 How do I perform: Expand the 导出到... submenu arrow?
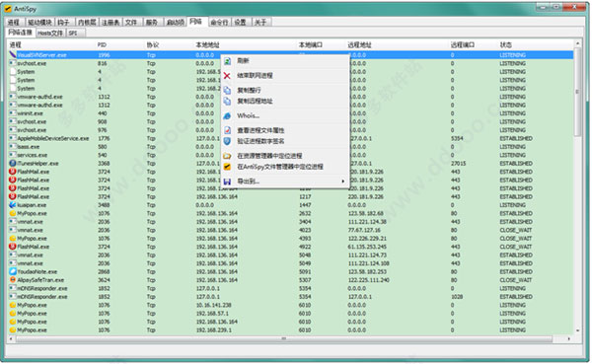342,182
